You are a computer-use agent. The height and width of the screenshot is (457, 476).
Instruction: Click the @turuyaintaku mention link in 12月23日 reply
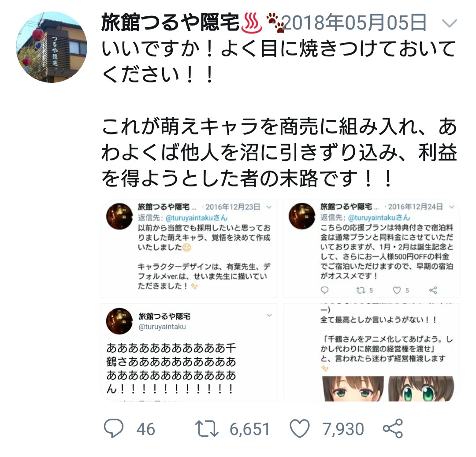click(197, 218)
